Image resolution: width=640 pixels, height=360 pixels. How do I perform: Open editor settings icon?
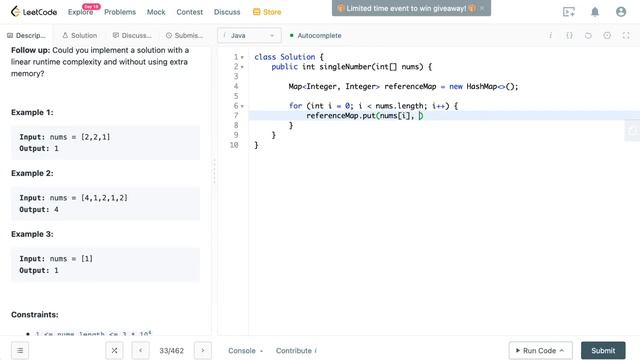pyautogui.click(x=607, y=36)
